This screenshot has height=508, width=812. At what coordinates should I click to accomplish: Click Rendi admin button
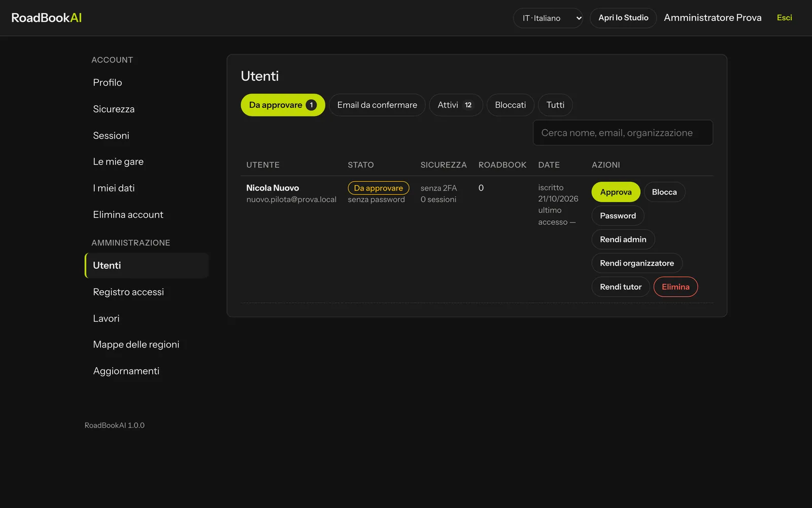click(623, 239)
